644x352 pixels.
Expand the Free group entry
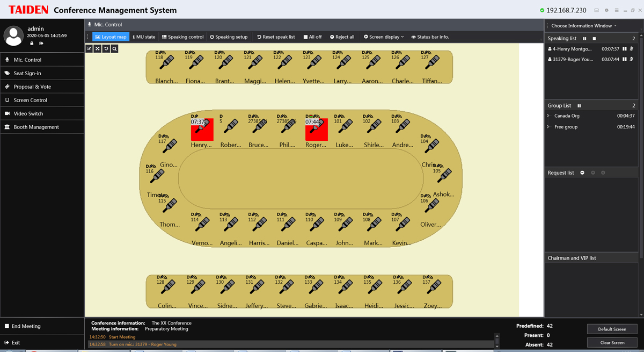click(548, 127)
